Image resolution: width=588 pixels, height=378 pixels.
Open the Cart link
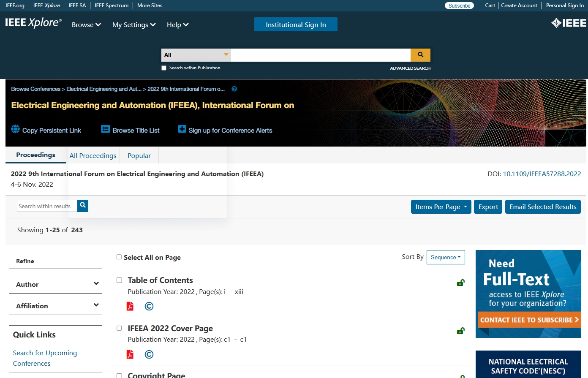(490, 5)
